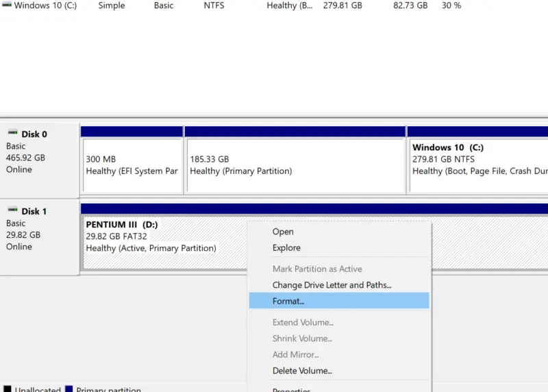Screen dimensions: 548x392
Task: Choose Open from the context menu
Action: click(x=339, y=232)
